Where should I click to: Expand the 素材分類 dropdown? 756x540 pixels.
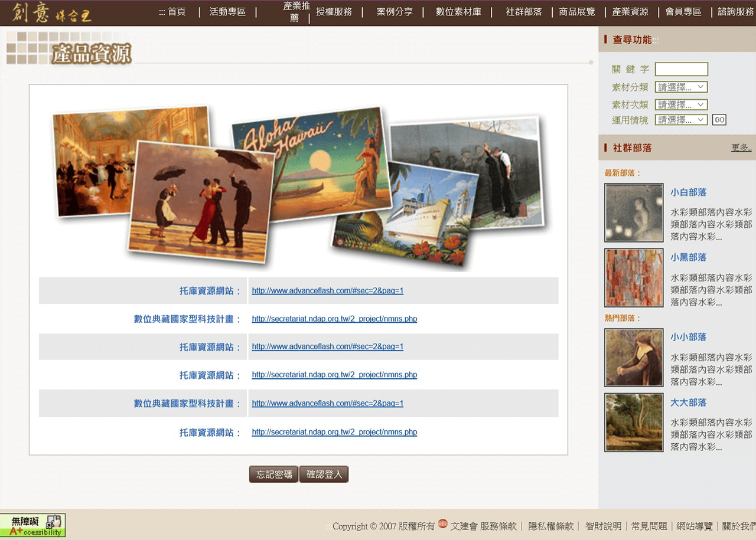click(681, 87)
